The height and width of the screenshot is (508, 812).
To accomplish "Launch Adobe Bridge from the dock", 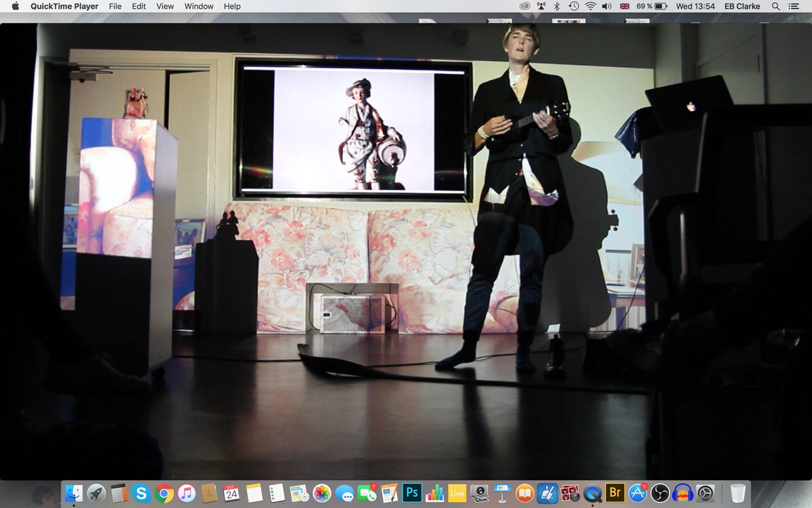I will [614, 493].
